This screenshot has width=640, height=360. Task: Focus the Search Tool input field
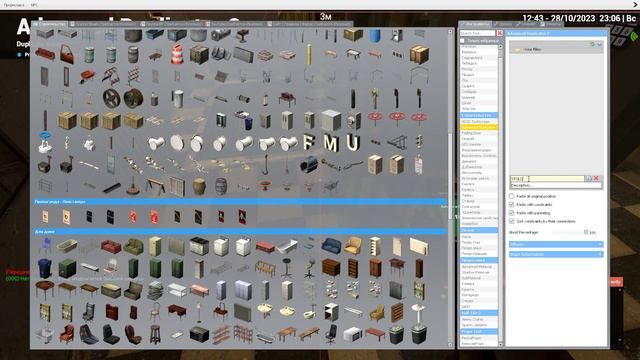478,33
